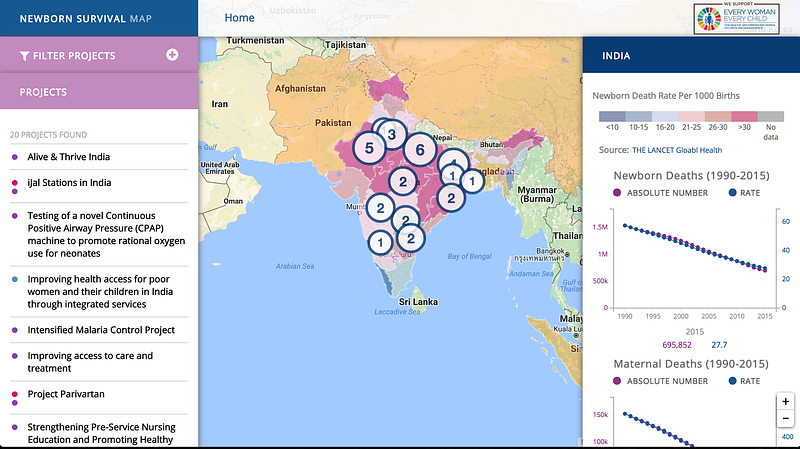Open the Intensified Malaria Control Project entry
This screenshot has height=449, width=800.
pyautogui.click(x=101, y=330)
